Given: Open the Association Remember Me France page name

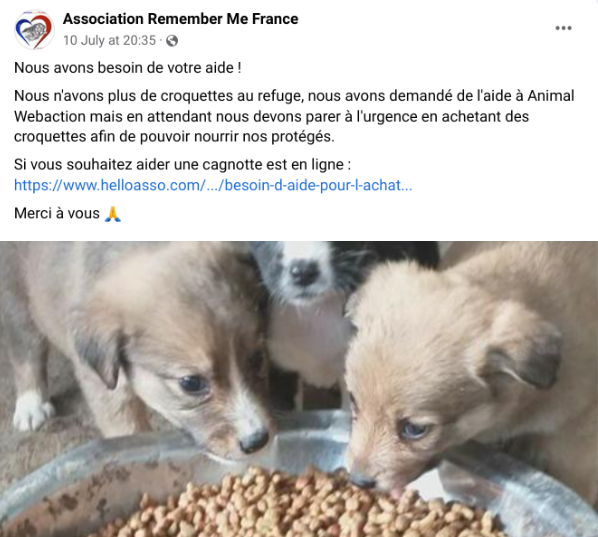Looking at the screenshot, I should [x=180, y=19].
